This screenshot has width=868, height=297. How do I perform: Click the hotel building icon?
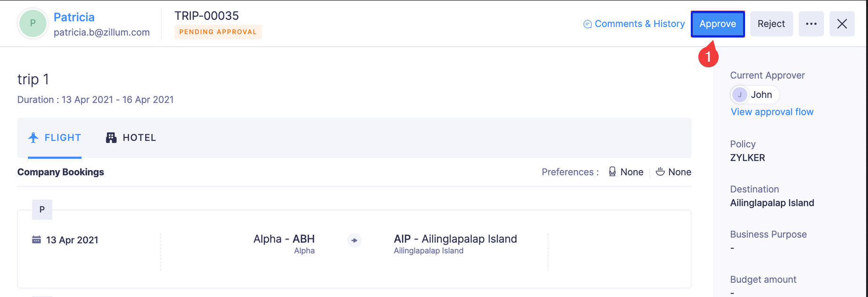(111, 138)
